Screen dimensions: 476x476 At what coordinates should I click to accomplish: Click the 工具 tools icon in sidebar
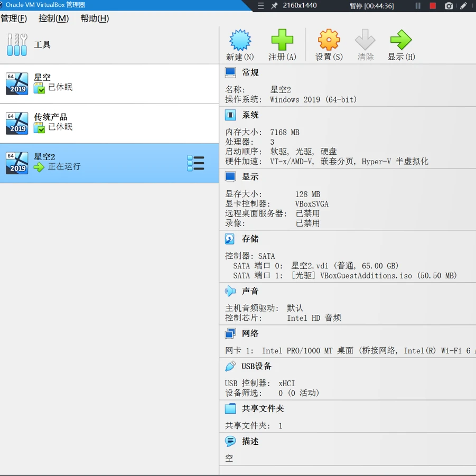tap(17, 44)
